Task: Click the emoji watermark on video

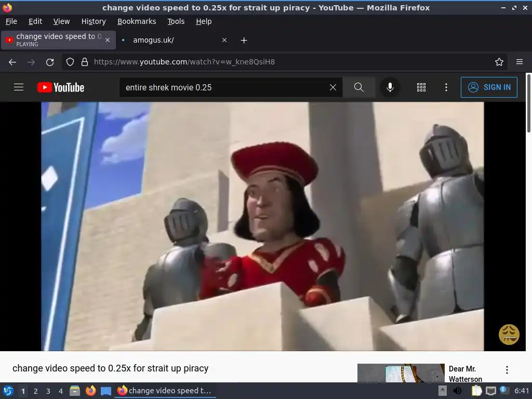Action: pos(509,335)
